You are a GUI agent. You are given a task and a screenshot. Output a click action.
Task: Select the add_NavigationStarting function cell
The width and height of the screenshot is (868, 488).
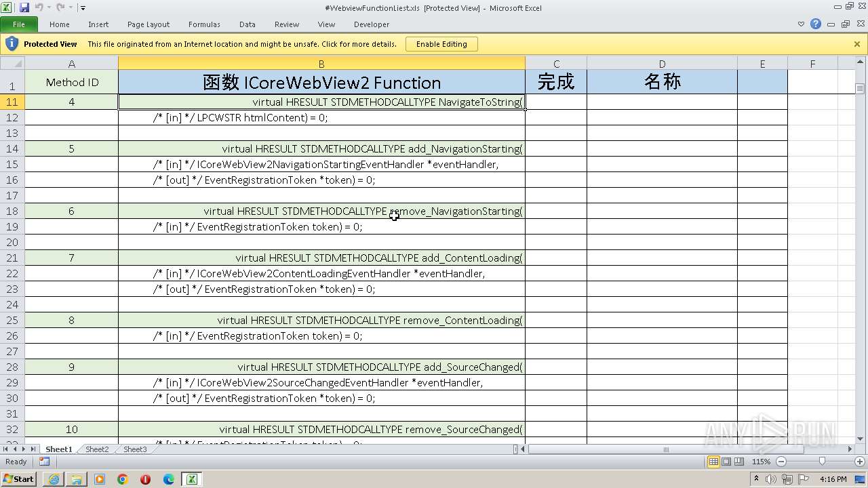point(321,149)
